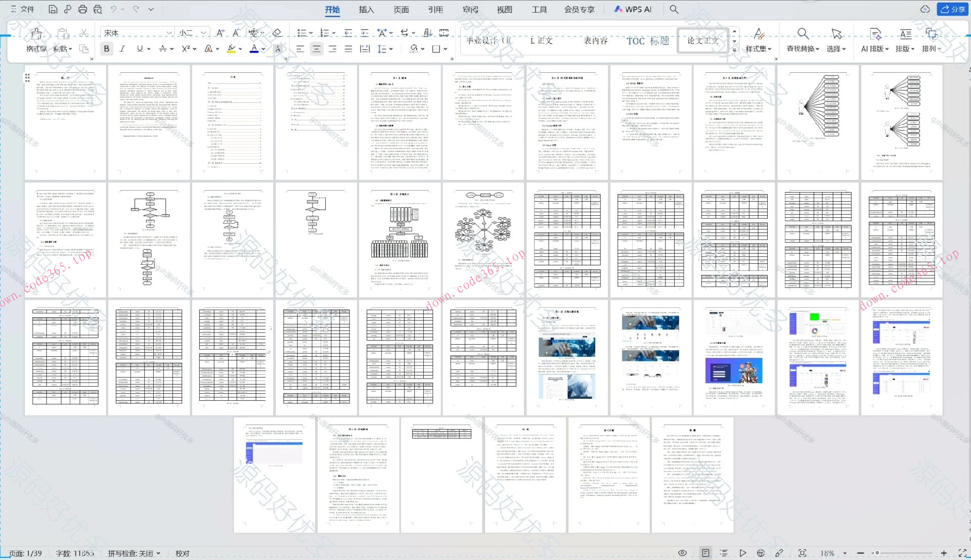The image size is (971, 560).
Task: Click the Format Painter brush icon
Action: click(x=36, y=34)
